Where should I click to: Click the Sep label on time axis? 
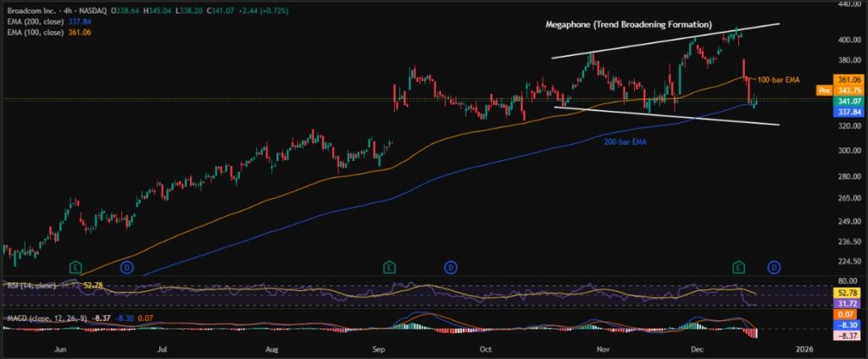tap(379, 349)
